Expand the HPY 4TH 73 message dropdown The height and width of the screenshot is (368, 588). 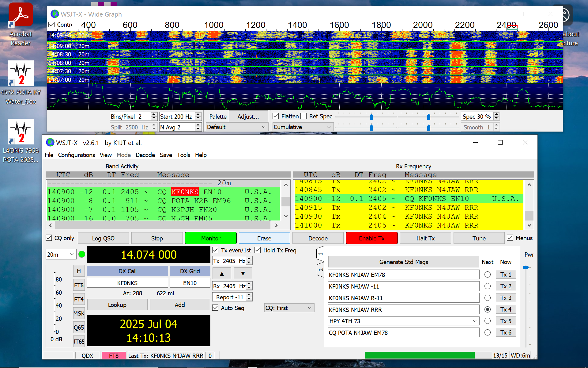pyautogui.click(x=475, y=321)
